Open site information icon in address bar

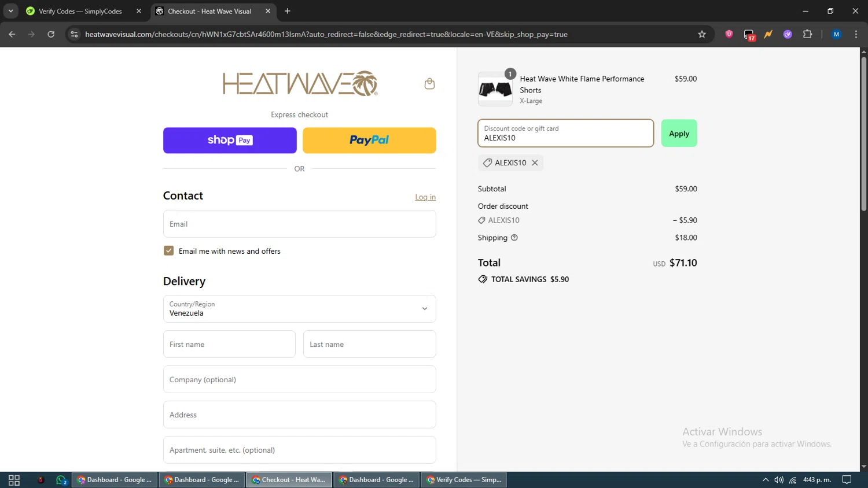(x=74, y=34)
